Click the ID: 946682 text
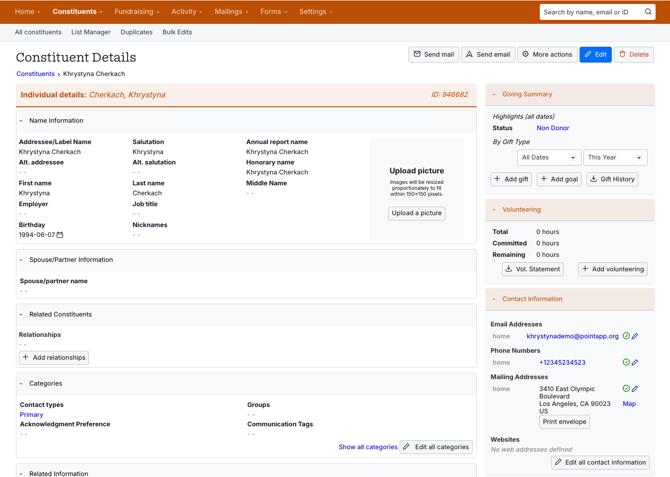 [450, 94]
